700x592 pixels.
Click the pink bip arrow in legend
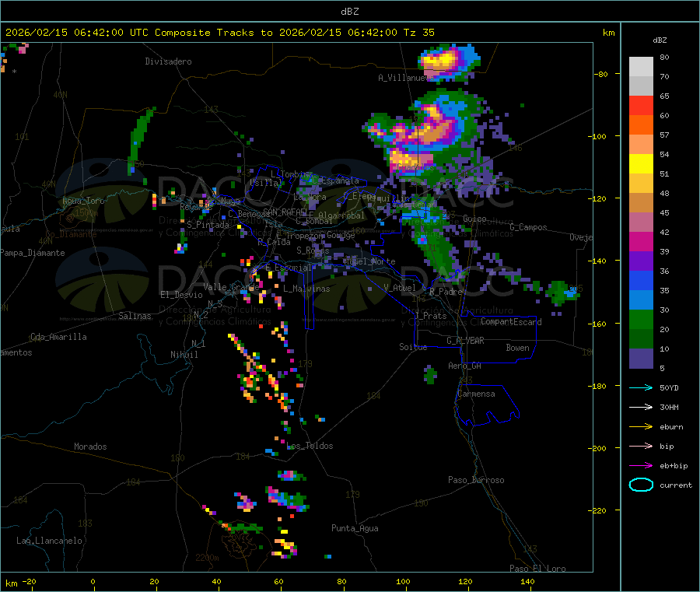(641, 446)
